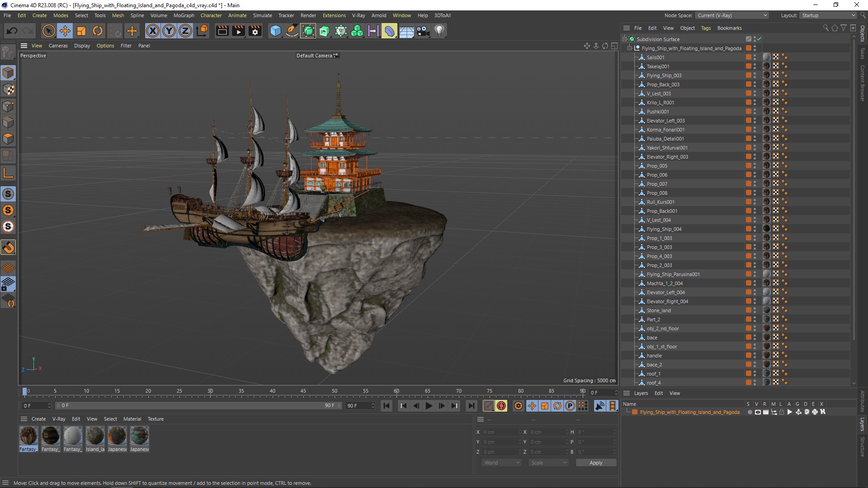This screenshot has height=488, width=868.
Task: Open the Material Manager hamburger menu
Action: (24, 419)
